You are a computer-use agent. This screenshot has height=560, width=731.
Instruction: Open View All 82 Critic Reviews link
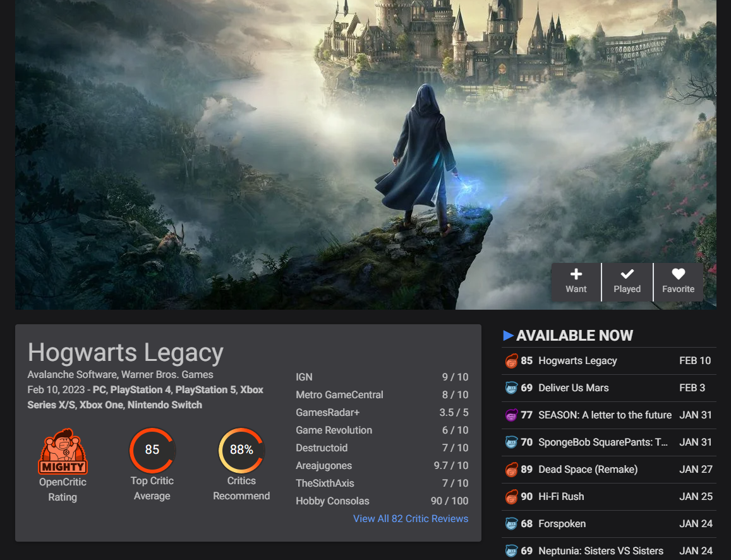(411, 518)
